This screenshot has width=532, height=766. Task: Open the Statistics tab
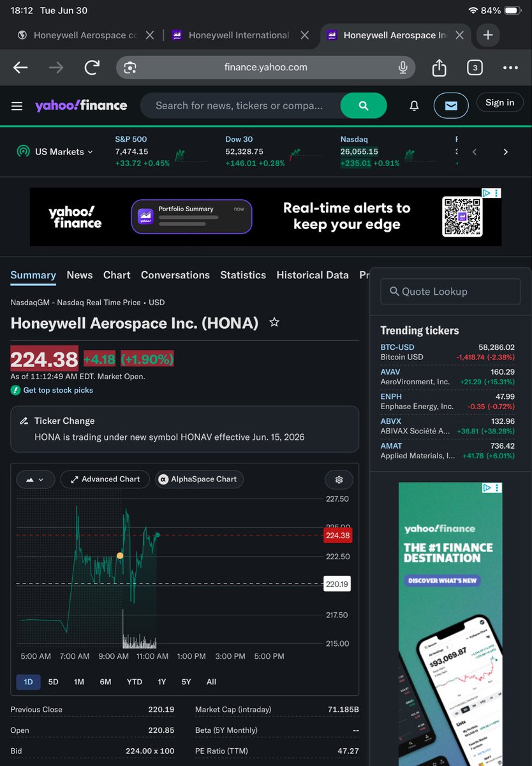click(243, 275)
